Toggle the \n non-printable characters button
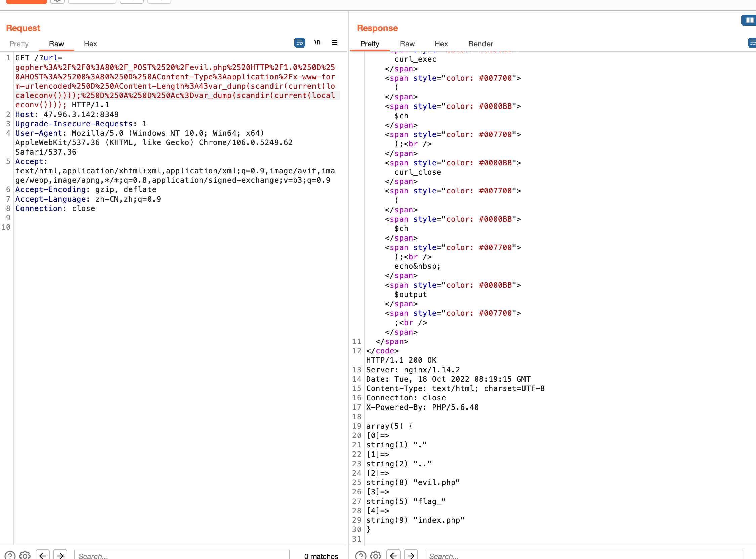This screenshot has width=756, height=559. coord(317,42)
